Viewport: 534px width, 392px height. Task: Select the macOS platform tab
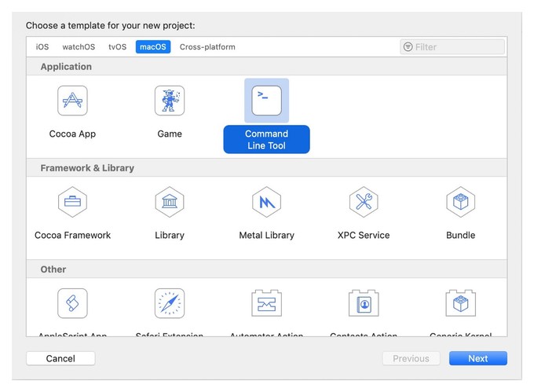click(153, 46)
